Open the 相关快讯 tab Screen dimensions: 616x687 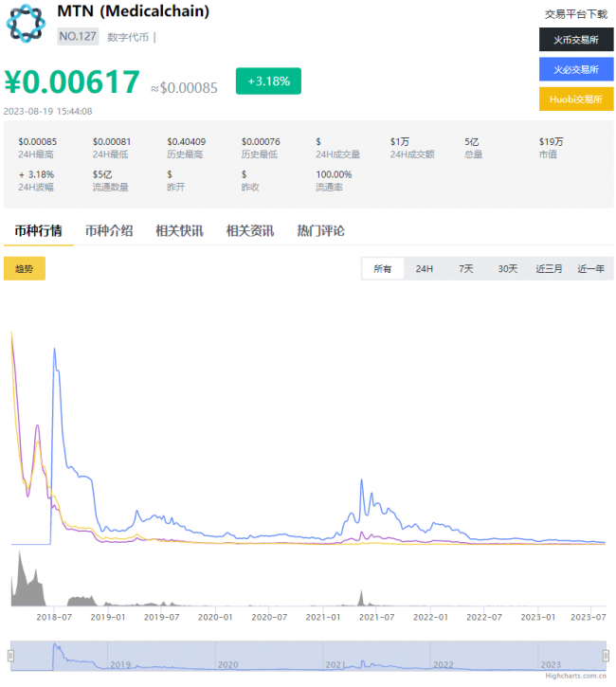180,231
